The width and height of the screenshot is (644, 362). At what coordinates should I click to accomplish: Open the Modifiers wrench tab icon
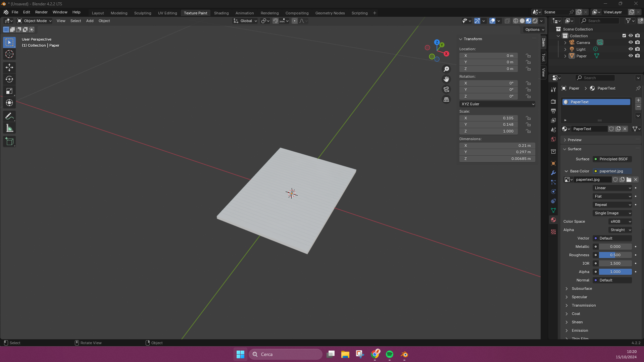(x=553, y=173)
